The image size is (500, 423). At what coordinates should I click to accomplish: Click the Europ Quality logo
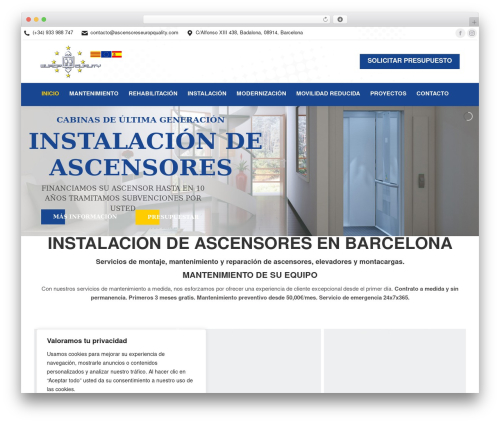click(x=70, y=62)
